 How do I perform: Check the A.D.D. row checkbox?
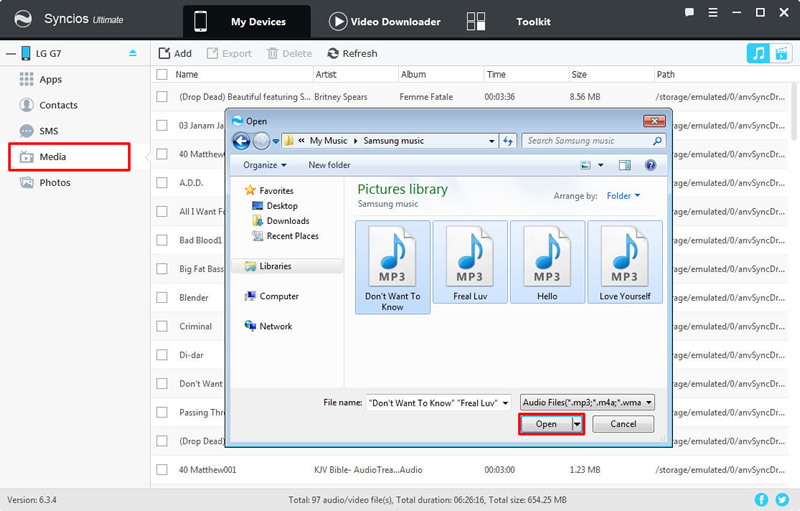coord(162,183)
